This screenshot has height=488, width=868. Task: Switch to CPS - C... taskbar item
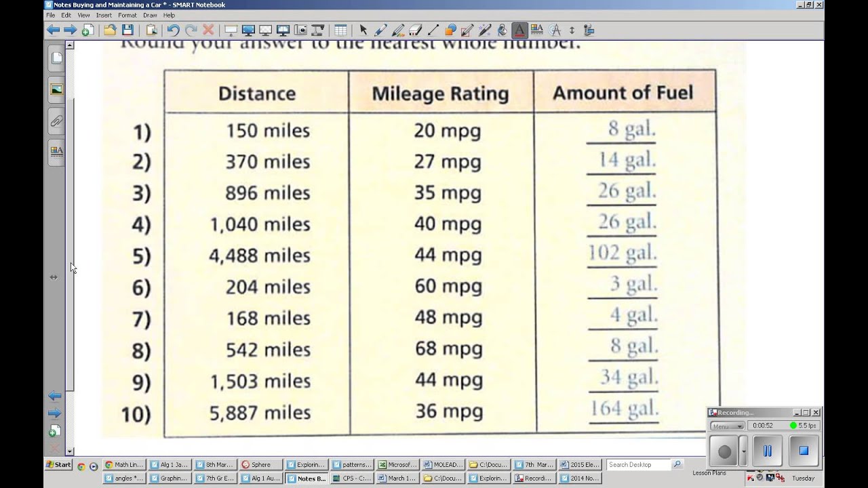click(x=352, y=478)
